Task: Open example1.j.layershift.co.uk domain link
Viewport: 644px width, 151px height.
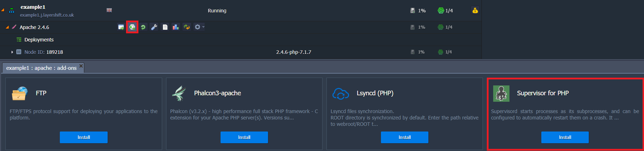Action: (x=47, y=15)
